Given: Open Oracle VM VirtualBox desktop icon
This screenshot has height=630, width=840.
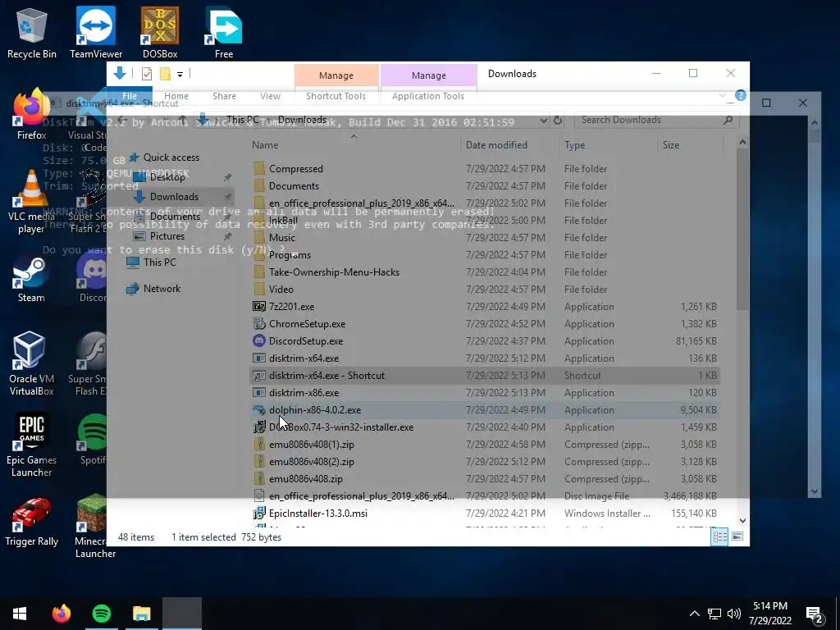Looking at the screenshot, I should 31,363.
